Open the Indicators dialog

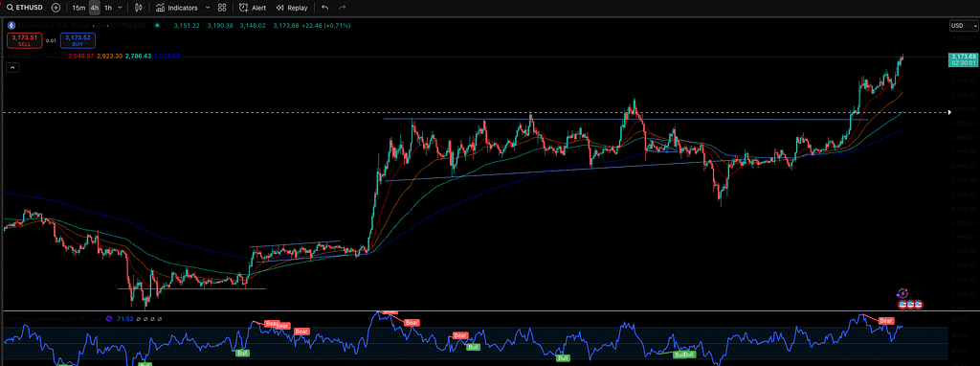pos(177,8)
